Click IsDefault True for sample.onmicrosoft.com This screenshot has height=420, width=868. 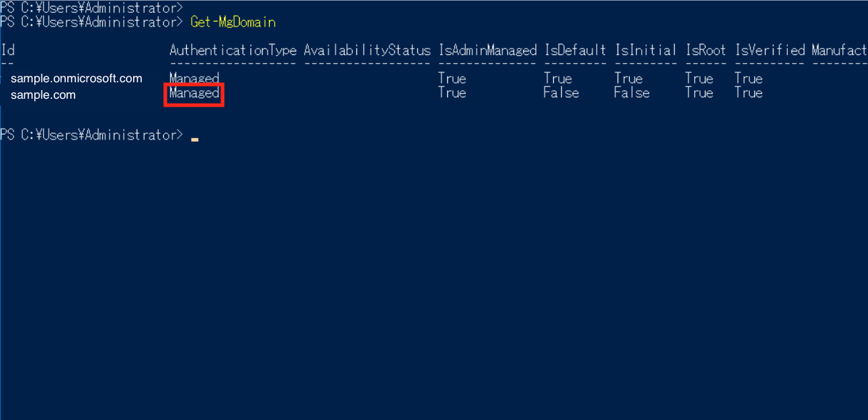[x=557, y=79]
